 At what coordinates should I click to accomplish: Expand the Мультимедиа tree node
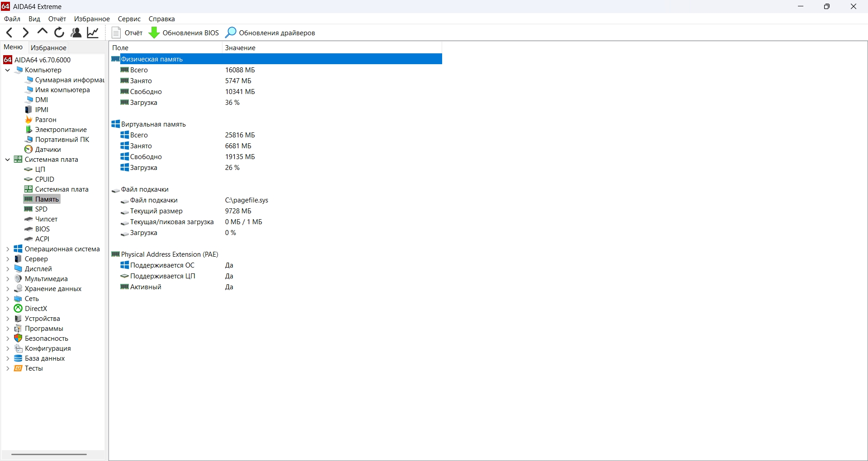pos(8,279)
